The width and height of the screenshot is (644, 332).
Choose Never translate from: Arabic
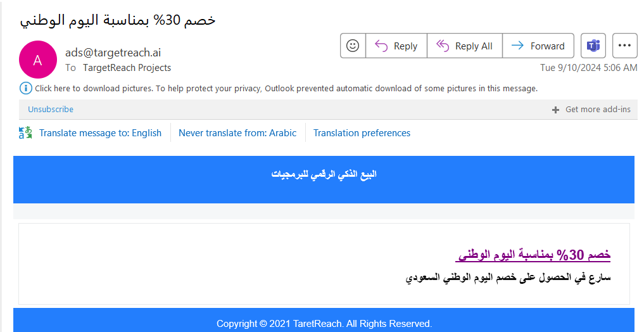237,133
